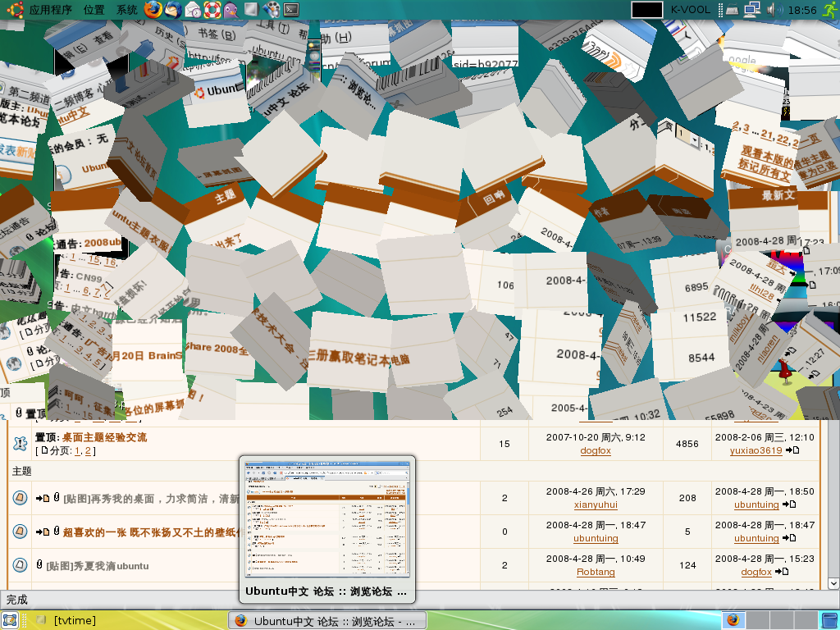Click the view count 4856 cell
The image size is (840, 630).
(x=687, y=444)
